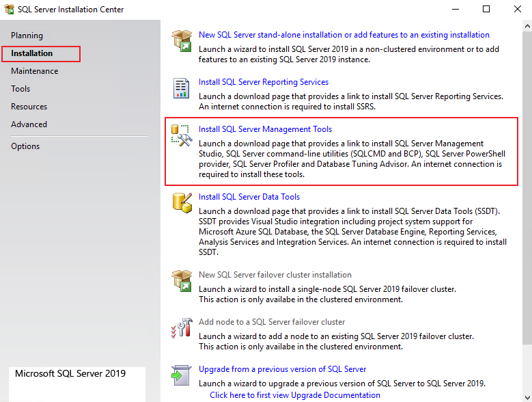Click the stand-alone installation box icon
Image resolution: width=532 pixels, height=402 pixels.
click(x=182, y=40)
